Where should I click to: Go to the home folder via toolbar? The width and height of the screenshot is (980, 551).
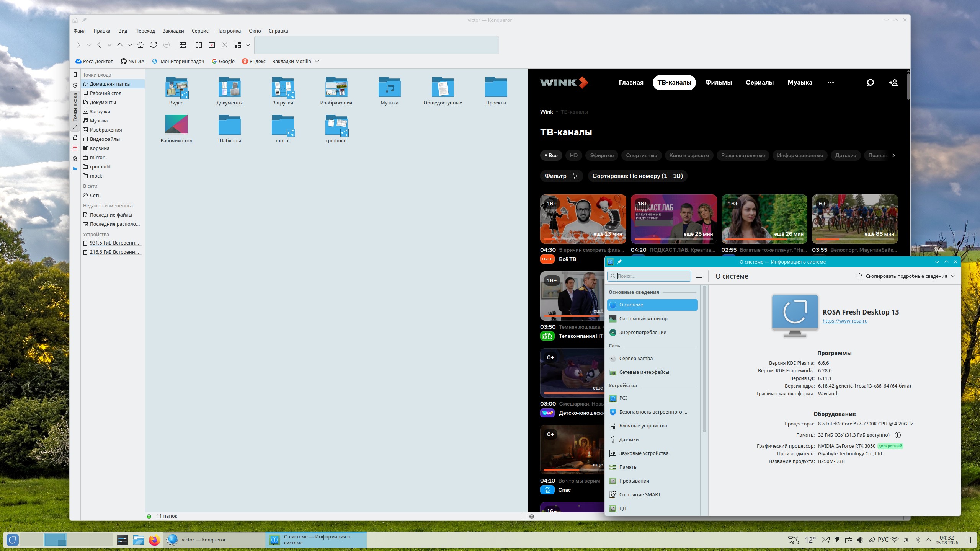(x=140, y=45)
